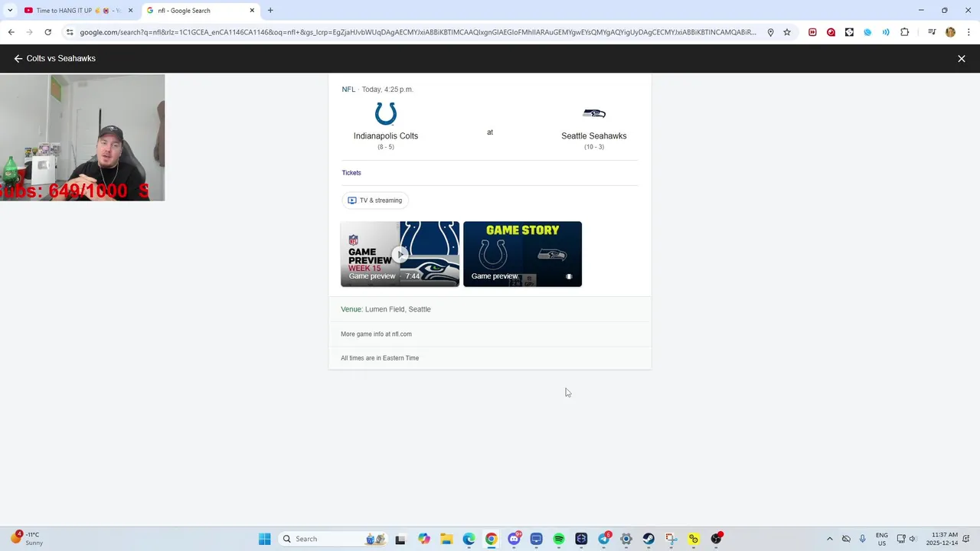Image resolution: width=980 pixels, height=551 pixels.
Task: Click the microphone tray icon
Action: tap(863, 539)
